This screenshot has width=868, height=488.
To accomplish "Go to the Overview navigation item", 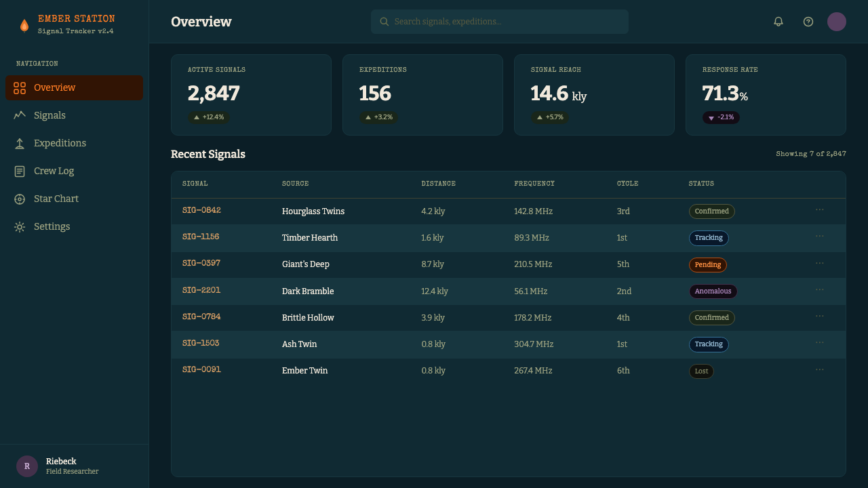I will [x=75, y=88].
